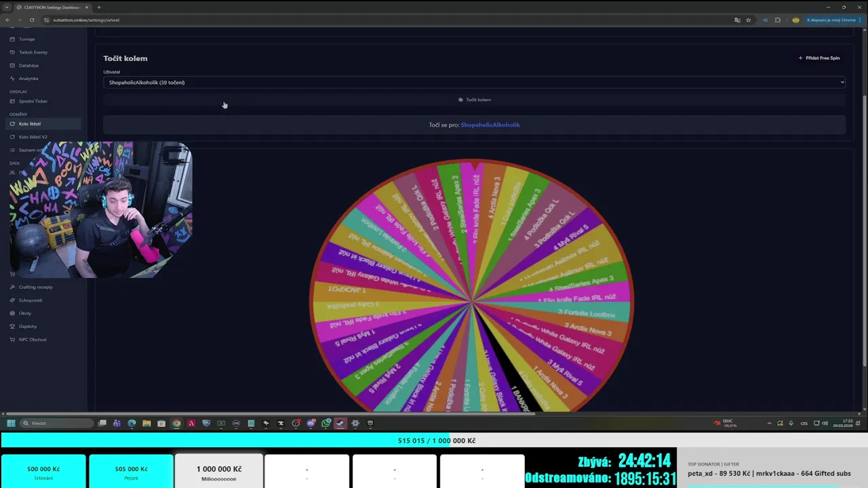Click the translate page icon
Screen dimensions: 868x488
point(737,20)
